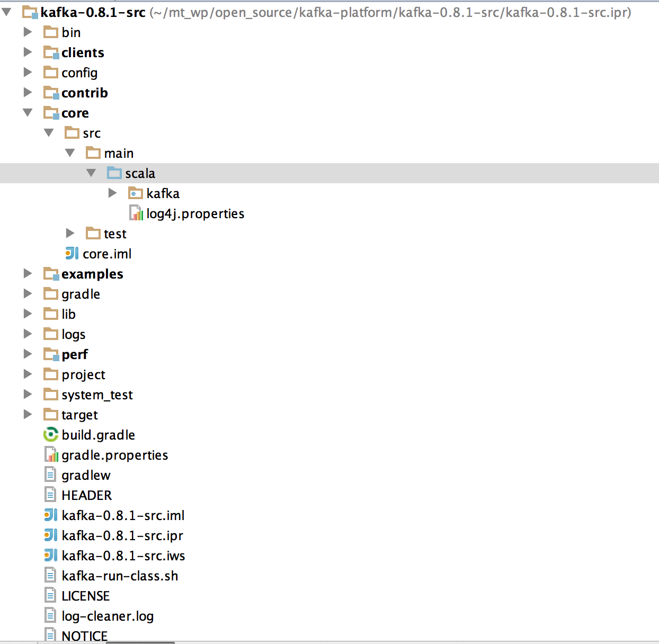Image resolution: width=659 pixels, height=644 pixels.
Task: Select the 'config' folder label
Action: coord(79,73)
